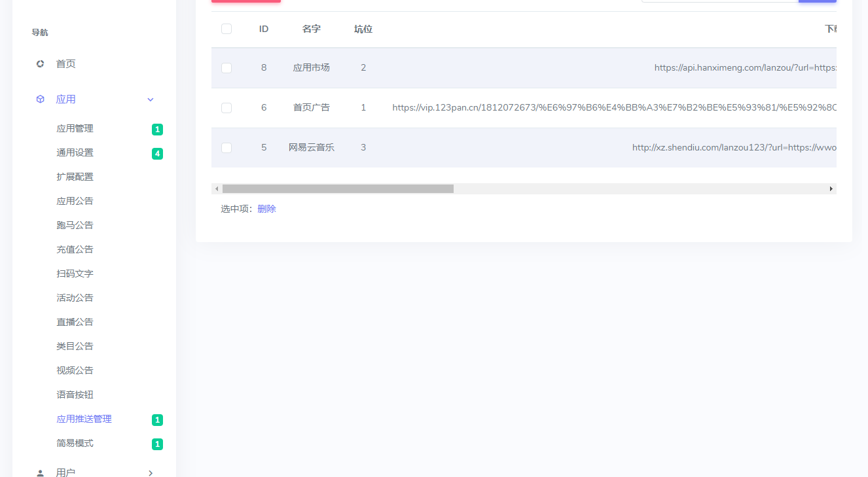Check the checkbox for row ID 8
Screen dimensions: 868x477
tap(226, 67)
